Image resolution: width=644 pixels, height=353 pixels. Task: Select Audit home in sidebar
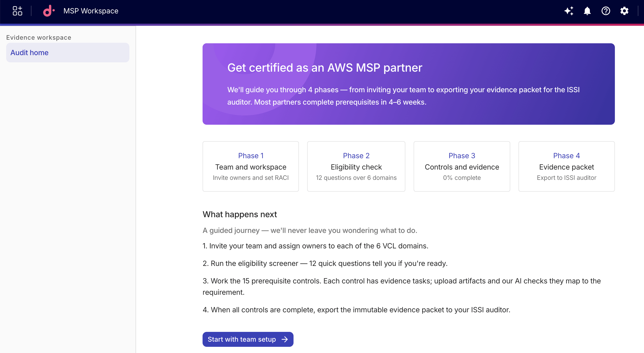point(68,53)
